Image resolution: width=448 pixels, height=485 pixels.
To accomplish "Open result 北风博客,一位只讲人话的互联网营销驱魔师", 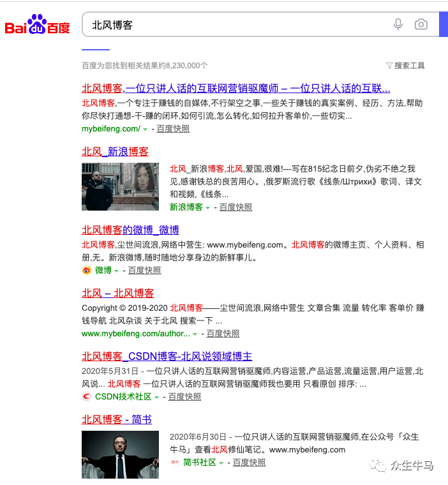I will 235,89.
